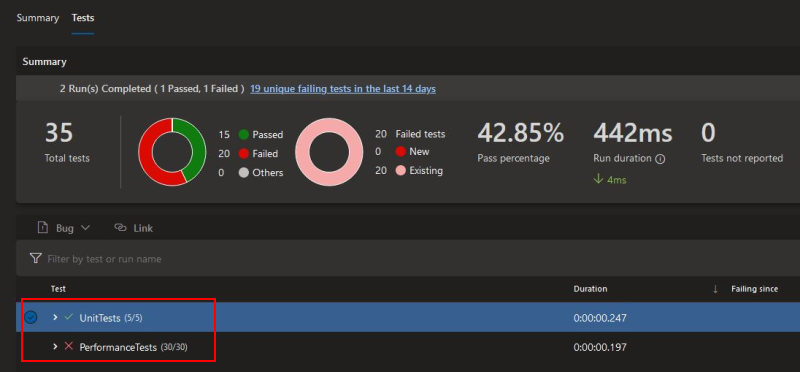Click the Run duration info icon

pyautogui.click(x=660, y=159)
